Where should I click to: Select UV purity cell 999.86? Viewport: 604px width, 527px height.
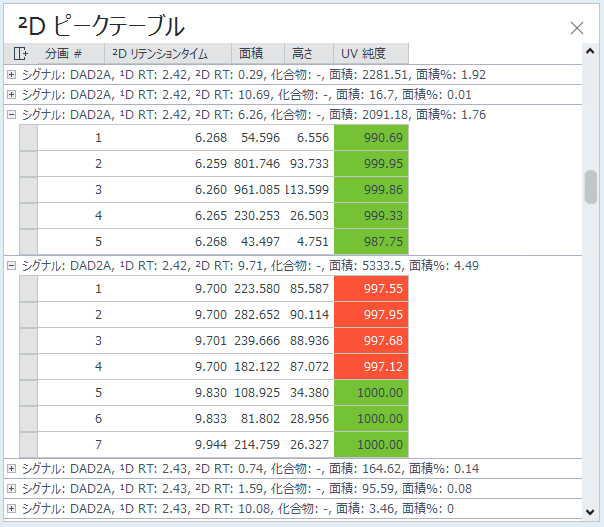click(371, 190)
